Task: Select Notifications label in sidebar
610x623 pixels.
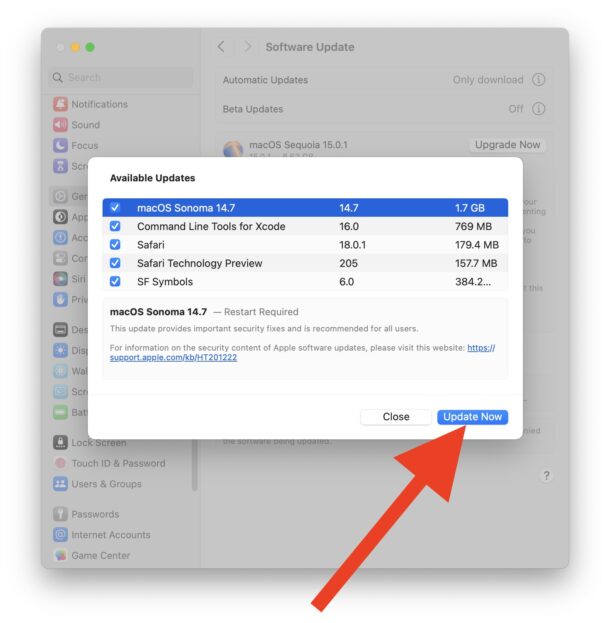Action: click(100, 104)
